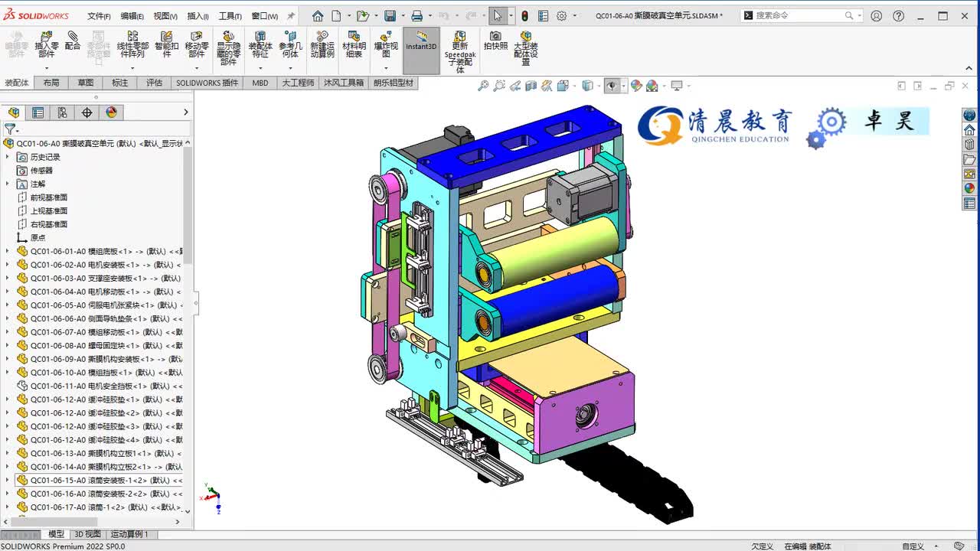Open the Help question mark icon
This screenshot has height=551, width=980.
pos(899,15)
